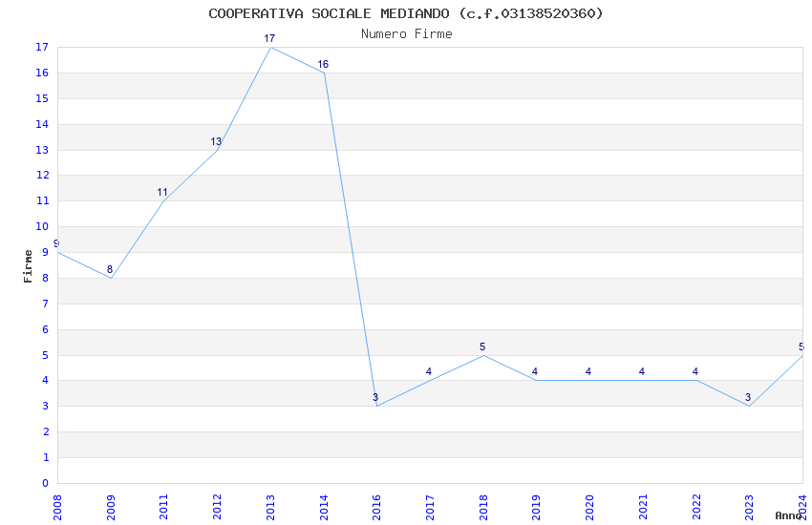This screenshot has height=525, width=812.
Task: Select the 2019 year label
Action: pos(537,508)
